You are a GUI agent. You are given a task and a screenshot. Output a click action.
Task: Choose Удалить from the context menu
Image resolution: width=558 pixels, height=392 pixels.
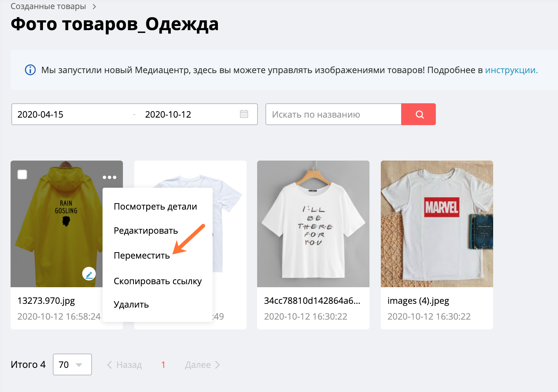click(x=131, y=305)
